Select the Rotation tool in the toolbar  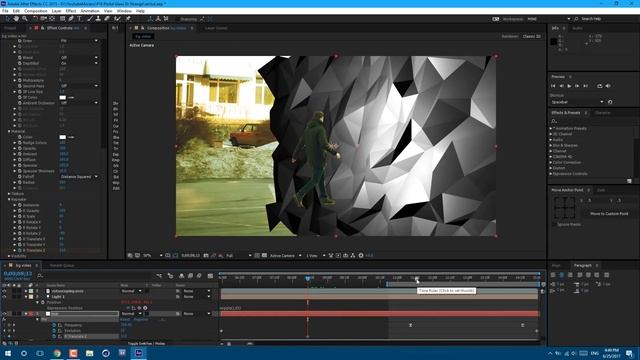pos(35,19)
